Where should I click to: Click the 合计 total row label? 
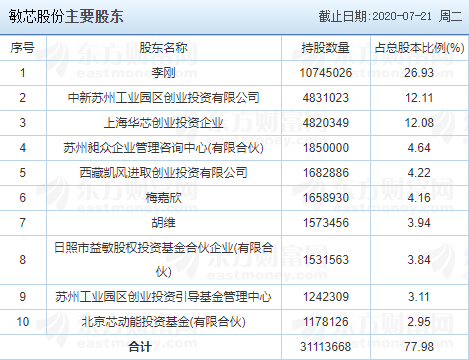140,347
